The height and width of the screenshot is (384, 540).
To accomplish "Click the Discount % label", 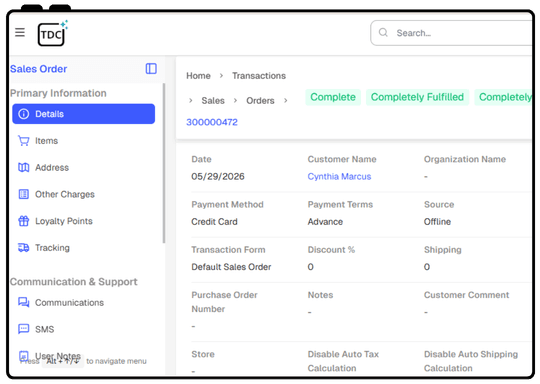I will pyautogui.click(x=331, y=250).
